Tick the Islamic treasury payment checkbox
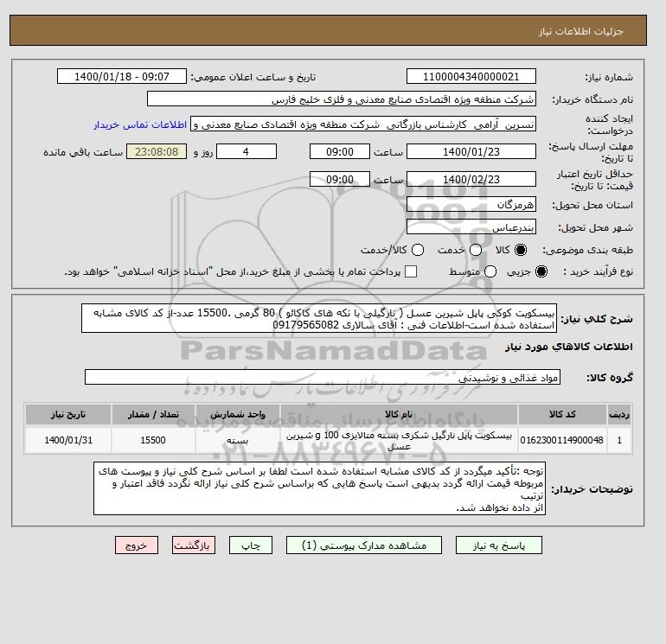Screen dimensions: 666x644 [x=411, y=271]
